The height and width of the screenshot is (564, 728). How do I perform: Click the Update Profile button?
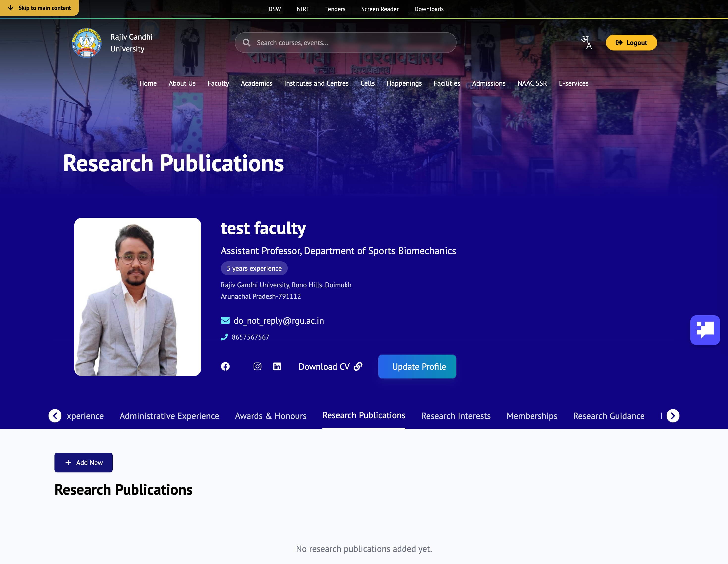pyautogui.click(x=417, y=367)
